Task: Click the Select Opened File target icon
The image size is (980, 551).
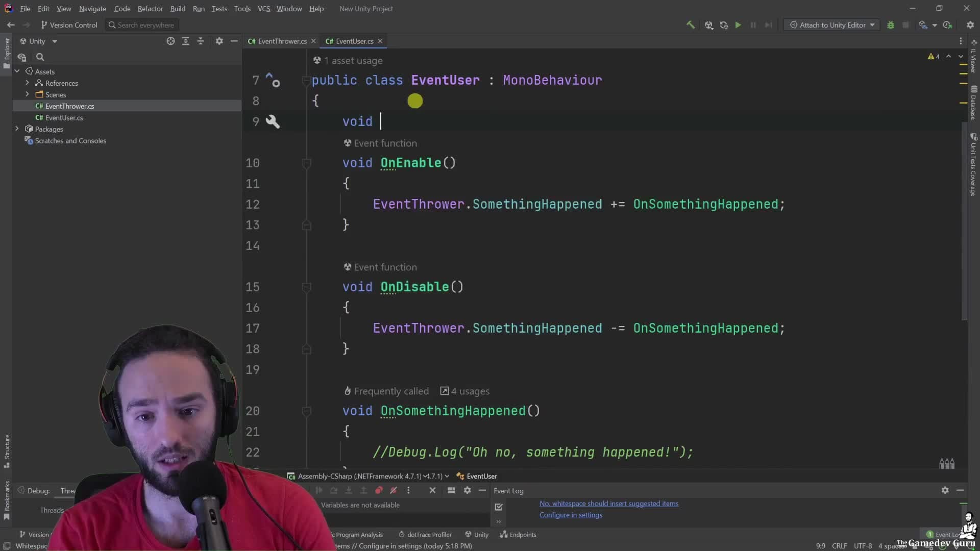Action: coord(170,41)
